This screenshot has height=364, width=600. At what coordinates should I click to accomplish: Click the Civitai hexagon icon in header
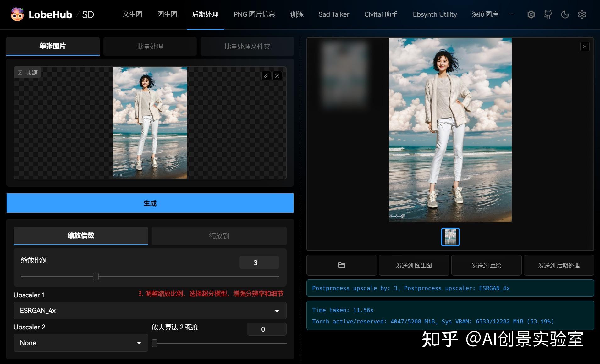click(531, 14)
